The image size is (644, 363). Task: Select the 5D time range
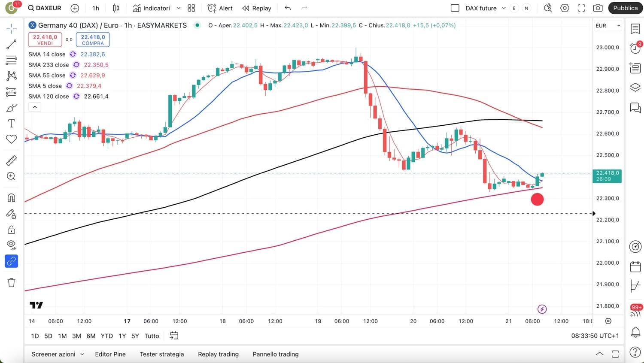click(x=48, y=336)
